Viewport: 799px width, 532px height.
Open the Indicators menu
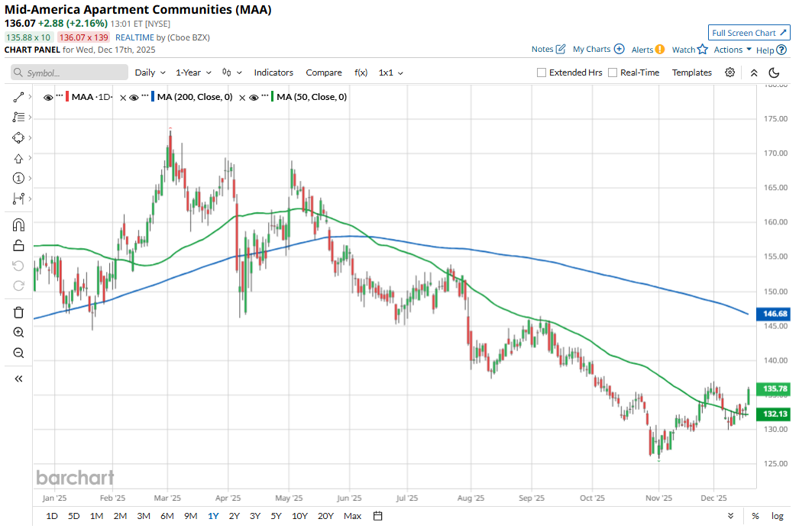273,73
